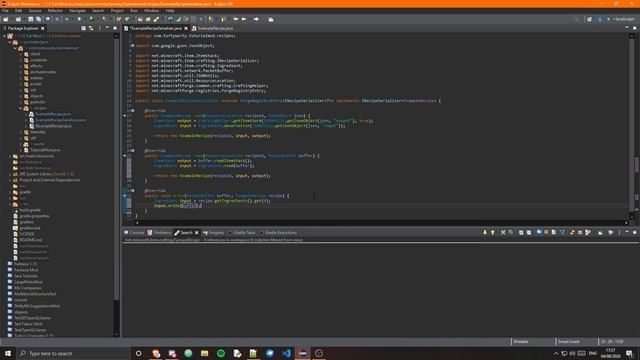The image size is (640, 360).
Task: Collapse the root 1.15 Tut Mod project
Action: 4,36
